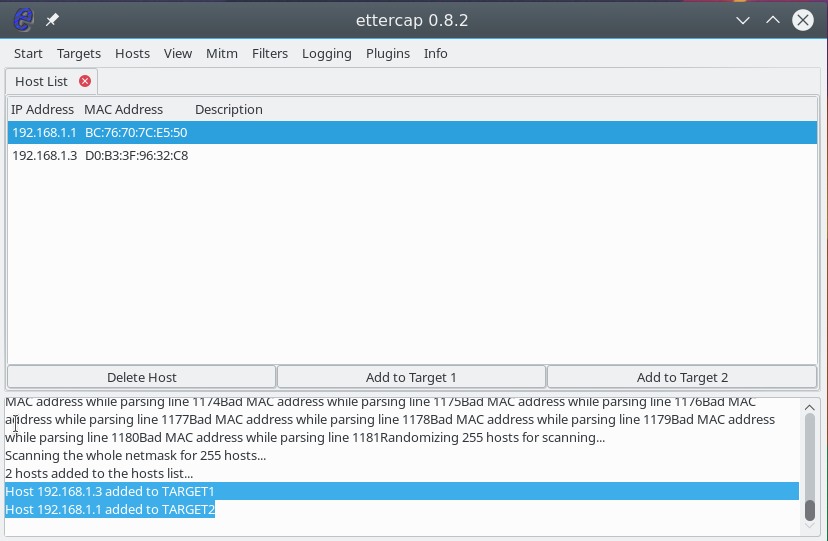Viewport: 828px width, 541px height.
Task: Click the Description column header
Action: click(x=229, y=109)
